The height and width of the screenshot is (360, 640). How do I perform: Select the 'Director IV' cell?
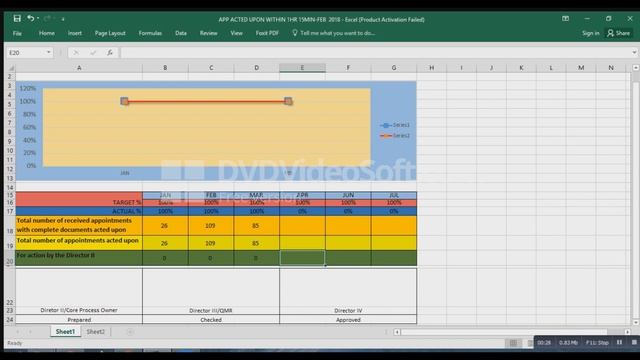[348, 311]
